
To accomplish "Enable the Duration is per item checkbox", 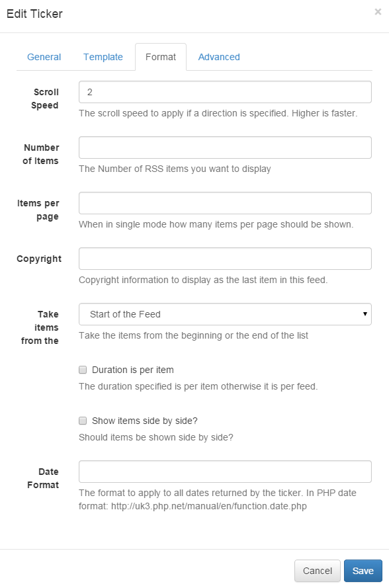I will click(x=83, y=370).
